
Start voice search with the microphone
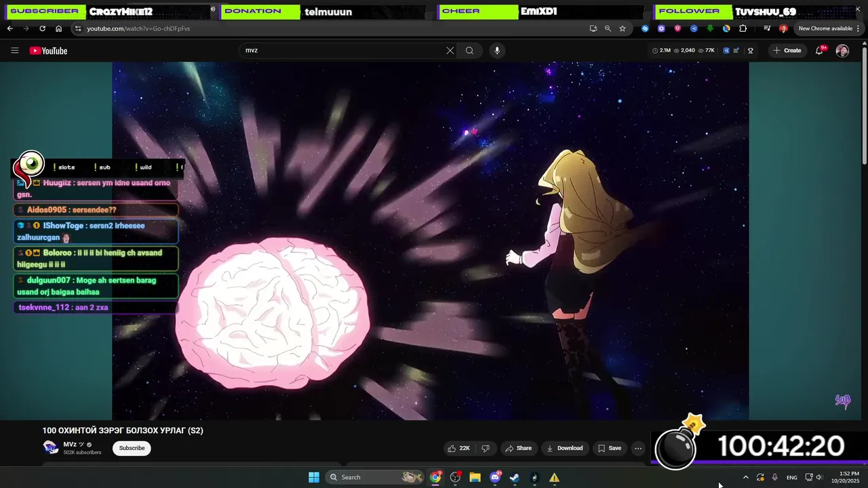[x=497, y=51]
